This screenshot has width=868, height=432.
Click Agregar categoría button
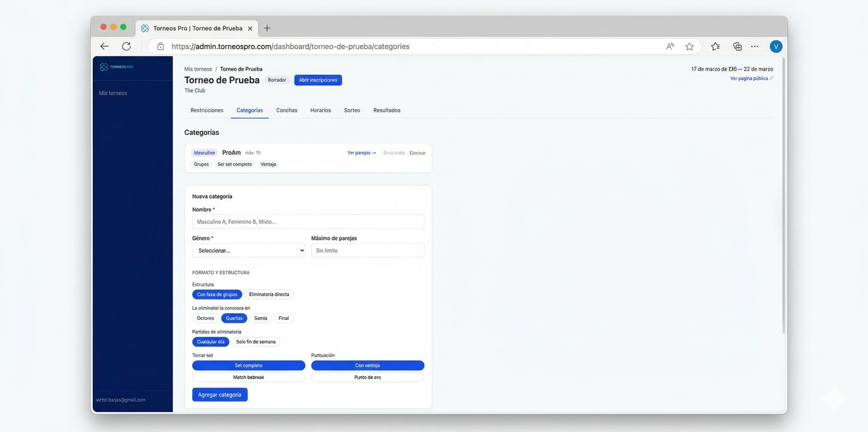click(220, 394)
